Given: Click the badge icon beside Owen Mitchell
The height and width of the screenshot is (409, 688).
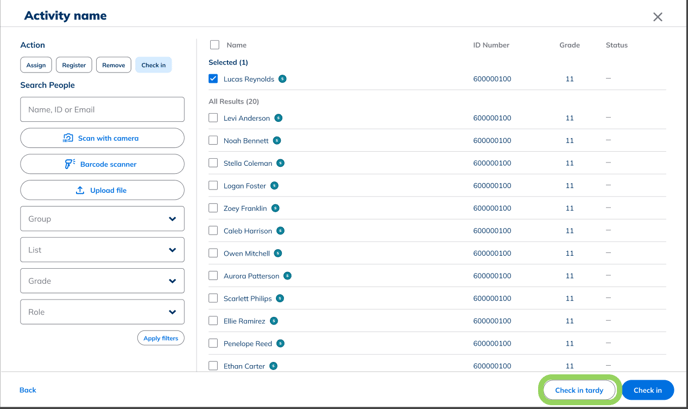Looking at the screenshot, I should (278, 253).
